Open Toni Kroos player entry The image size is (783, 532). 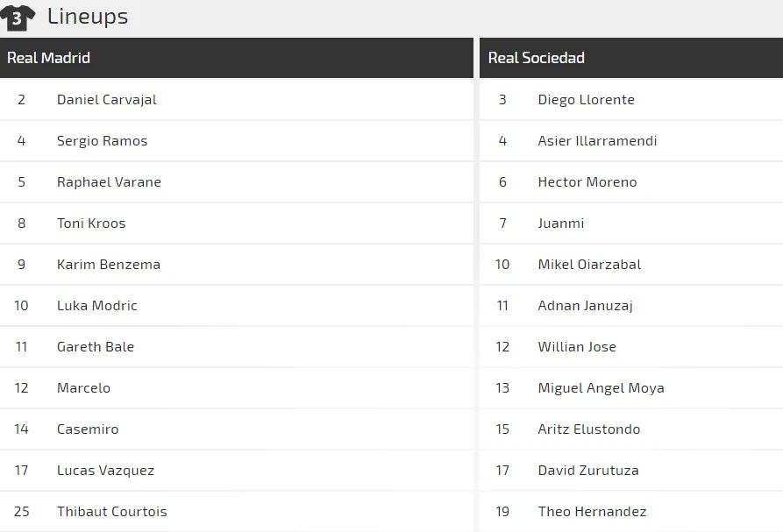pyautogui.click(x=91, y=223)
